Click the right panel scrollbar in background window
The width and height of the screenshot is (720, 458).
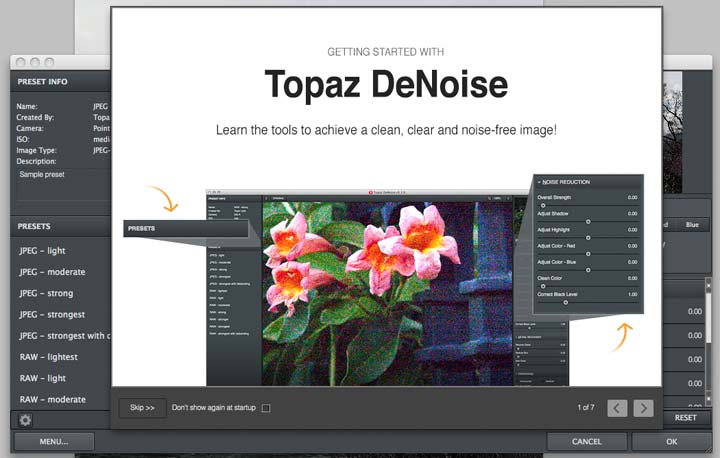709,340
